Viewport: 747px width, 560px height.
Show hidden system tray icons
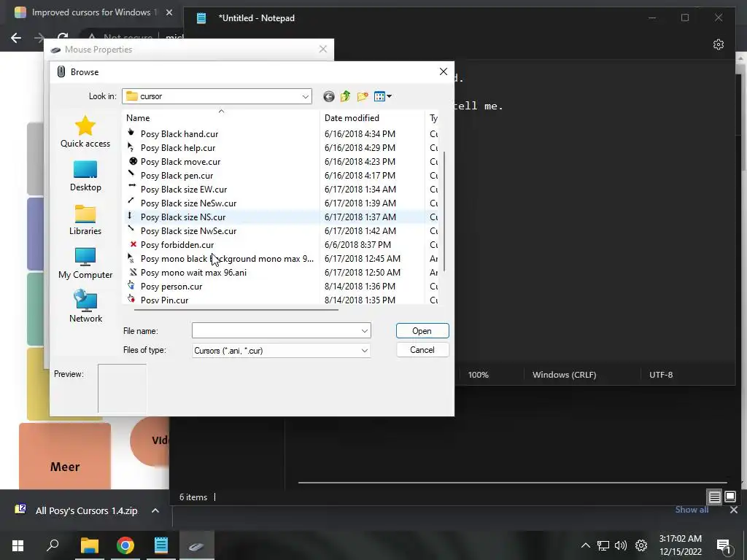pos(586,545)
